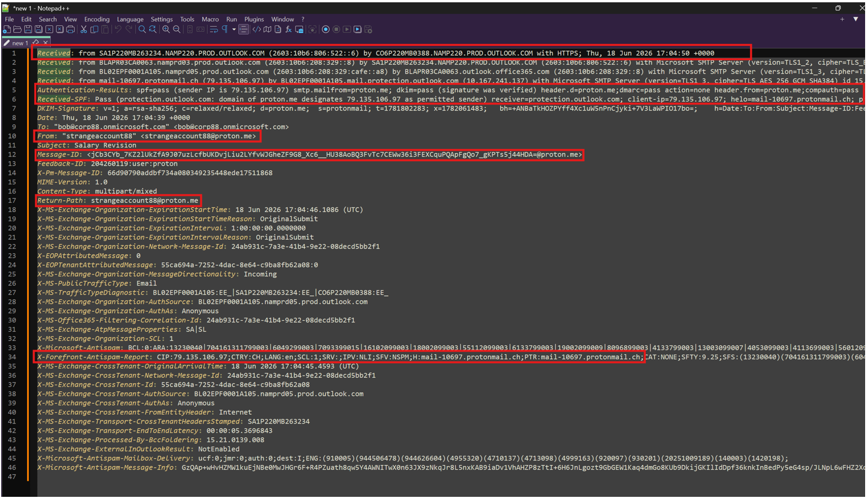Open the Edit menu
This screenshot has height=498, width=868.
(27, 19)
